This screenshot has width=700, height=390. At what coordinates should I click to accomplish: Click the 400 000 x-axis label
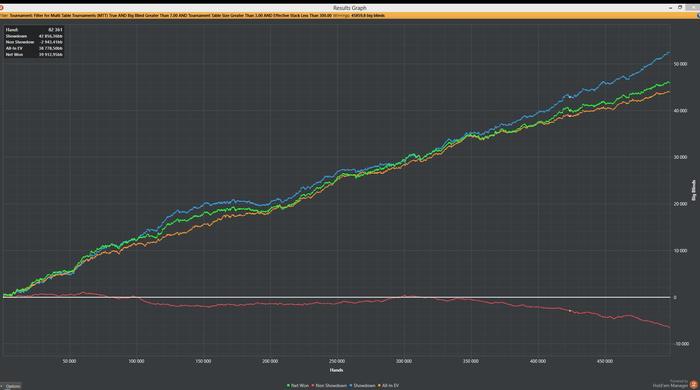tap(538, 361)
